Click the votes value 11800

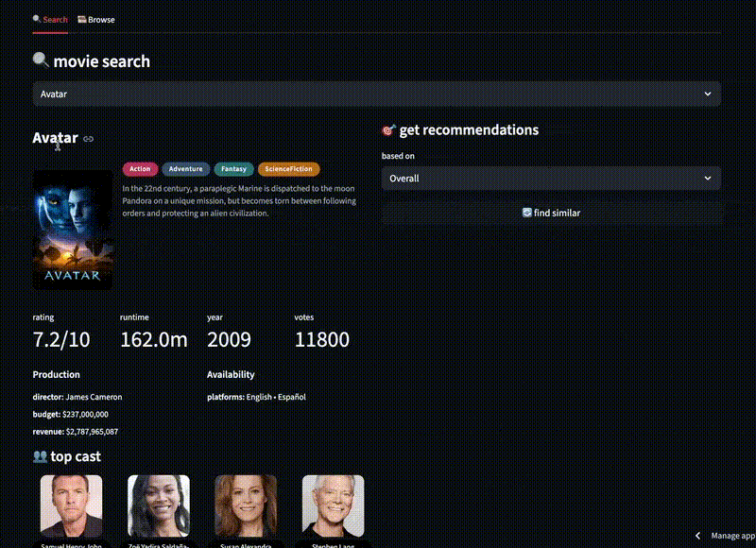322,340
